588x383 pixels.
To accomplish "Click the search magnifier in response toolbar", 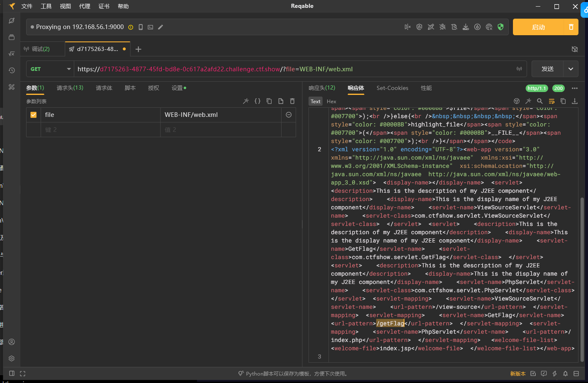I will 540,101.
